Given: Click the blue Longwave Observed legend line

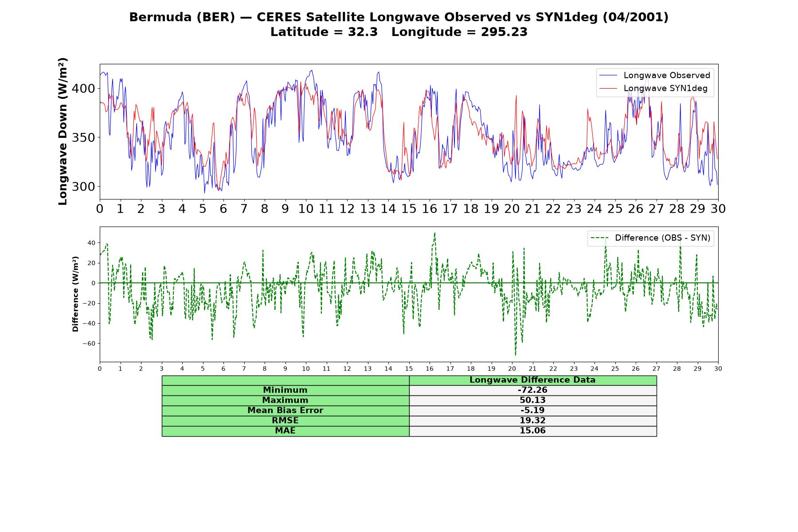Looking at the screenshot, I should coord(608,76).
